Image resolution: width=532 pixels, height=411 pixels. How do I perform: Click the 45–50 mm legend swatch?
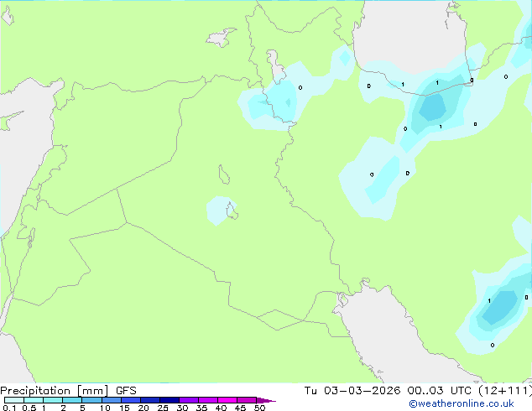(247, 400)
